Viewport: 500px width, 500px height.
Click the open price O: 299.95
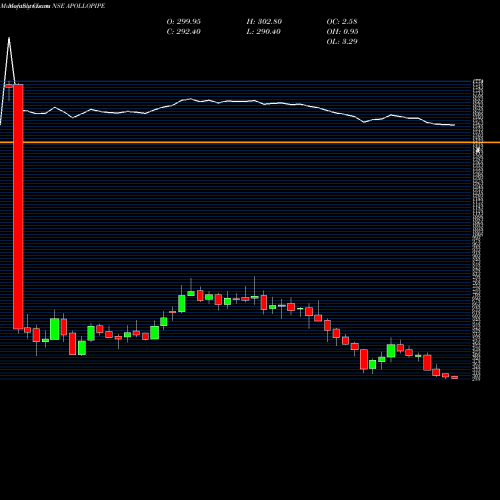[x=184, y=21]
